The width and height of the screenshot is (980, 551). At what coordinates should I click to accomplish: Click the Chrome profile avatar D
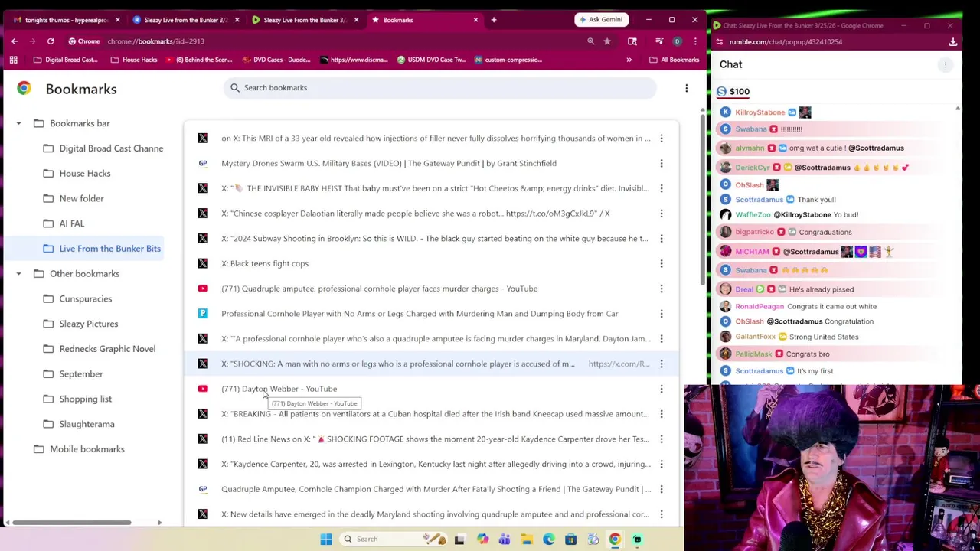677,41
